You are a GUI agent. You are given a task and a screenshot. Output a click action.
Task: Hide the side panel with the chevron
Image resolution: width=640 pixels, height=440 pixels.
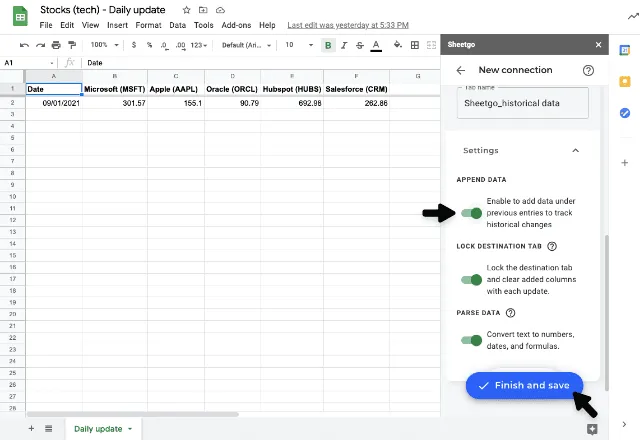click(x=624, y=424)
